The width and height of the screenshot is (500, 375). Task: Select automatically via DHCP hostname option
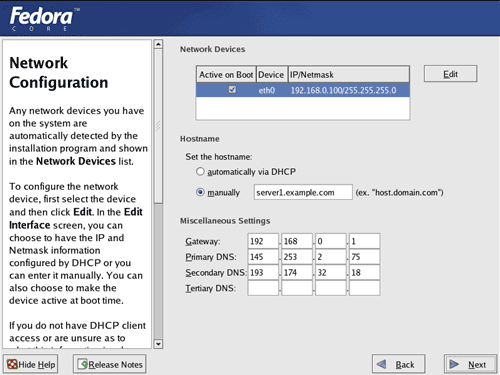[x=200, y=172]
